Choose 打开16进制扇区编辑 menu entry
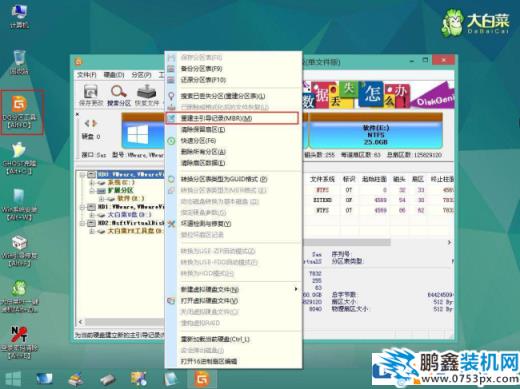The height and width of the screenshot is (389, 520). click(233, 361)
